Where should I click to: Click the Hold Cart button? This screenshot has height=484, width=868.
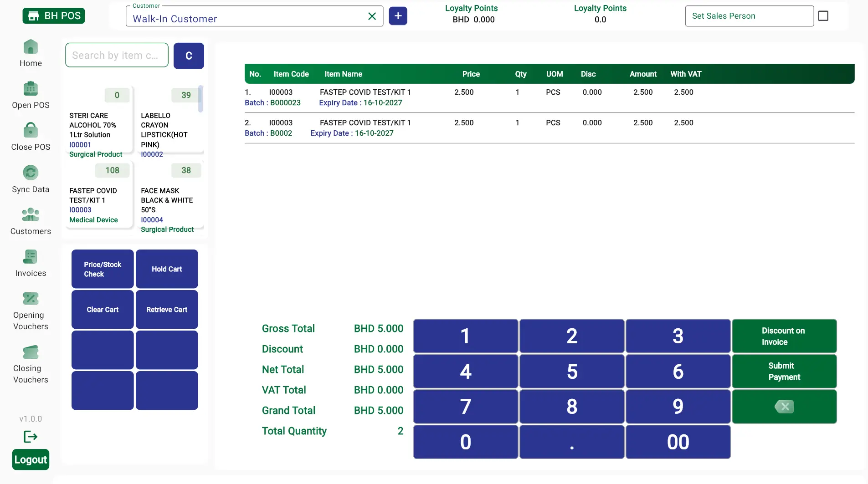(x=167, y=269)
